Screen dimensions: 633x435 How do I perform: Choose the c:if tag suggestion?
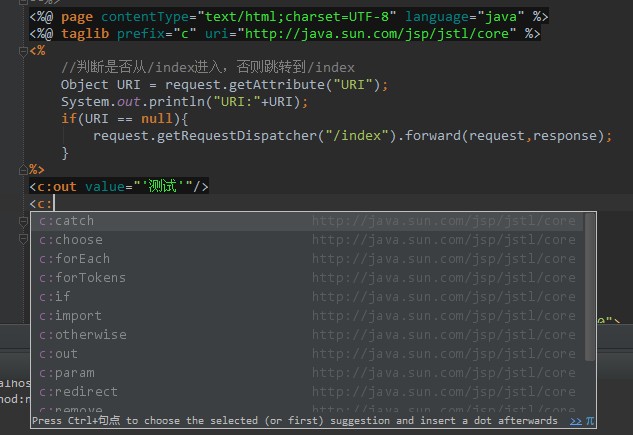(x=307, y=297)
